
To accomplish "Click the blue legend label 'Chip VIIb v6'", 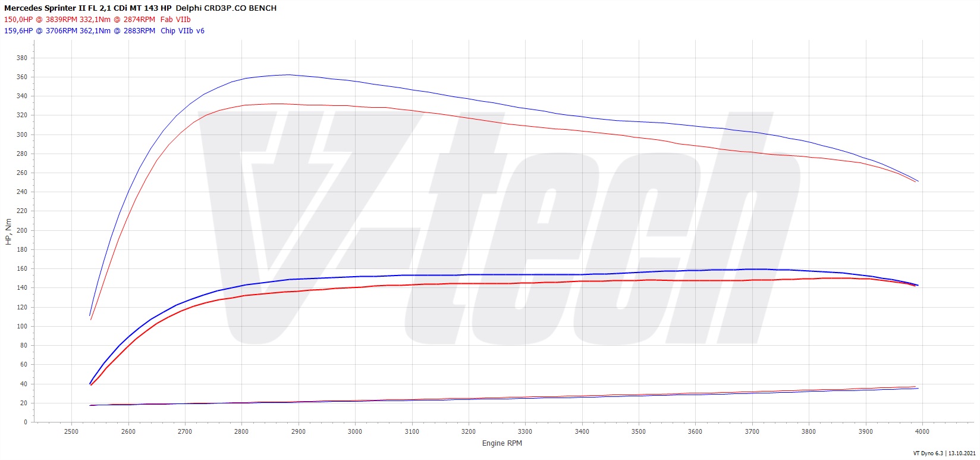I will pos(183,31).
